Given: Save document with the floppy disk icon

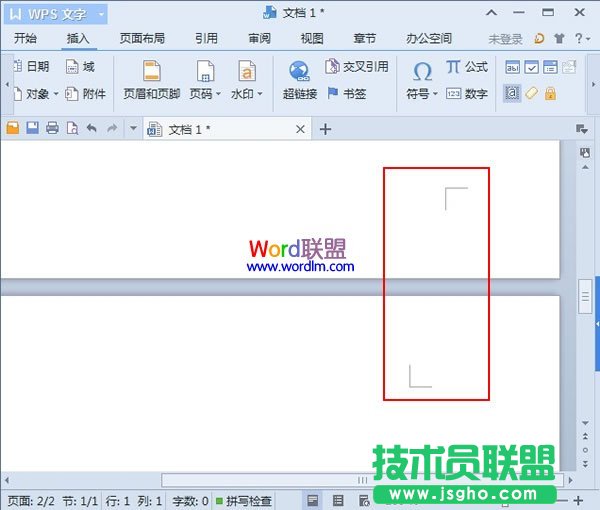Looking at the screenshot, I should (x=33, y=128).
